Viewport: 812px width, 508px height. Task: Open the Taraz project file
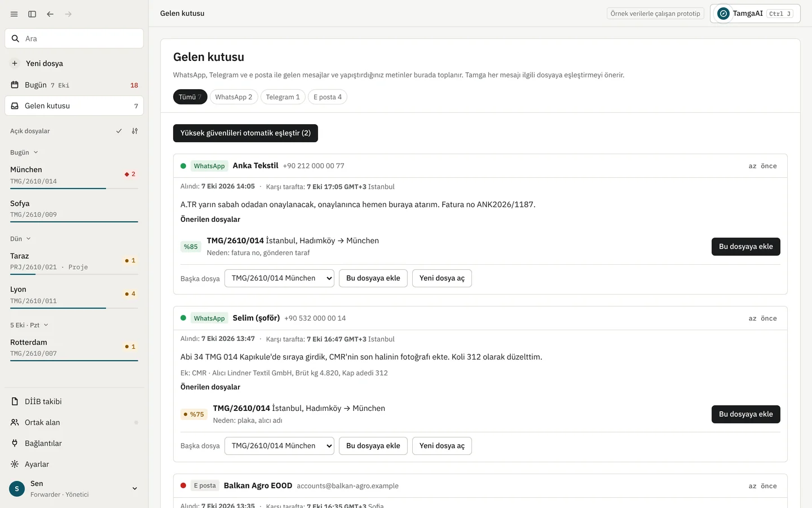[x=74, y=261]
